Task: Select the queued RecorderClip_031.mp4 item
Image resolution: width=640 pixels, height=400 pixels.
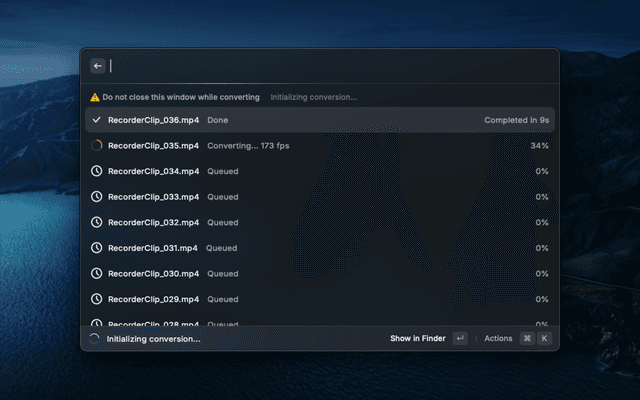Action: [x=320, y=248]
